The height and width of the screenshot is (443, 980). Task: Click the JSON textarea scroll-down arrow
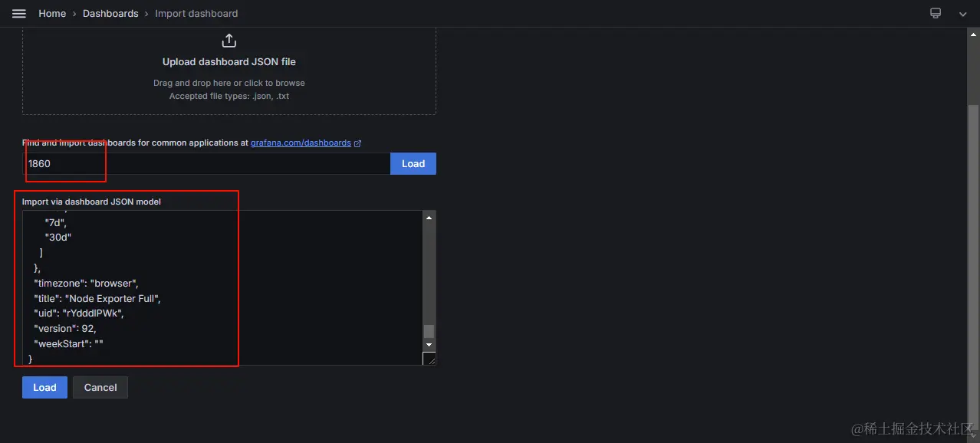[x=429, y=345]
